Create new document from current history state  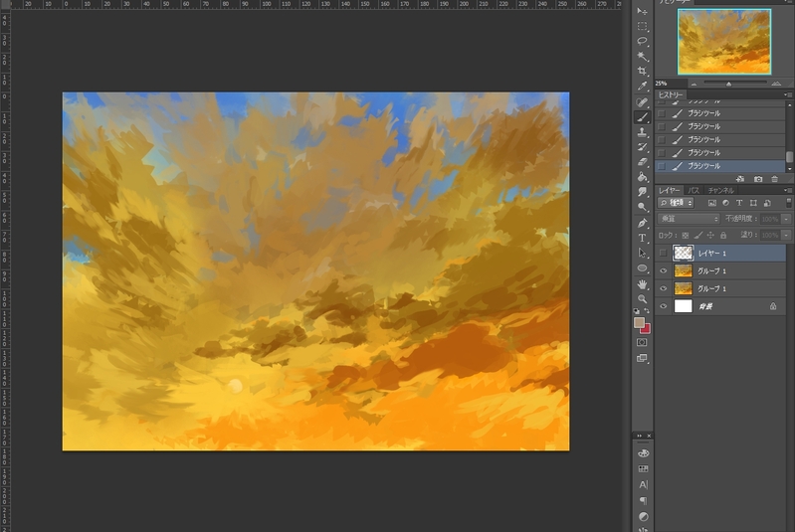[740, 179]
